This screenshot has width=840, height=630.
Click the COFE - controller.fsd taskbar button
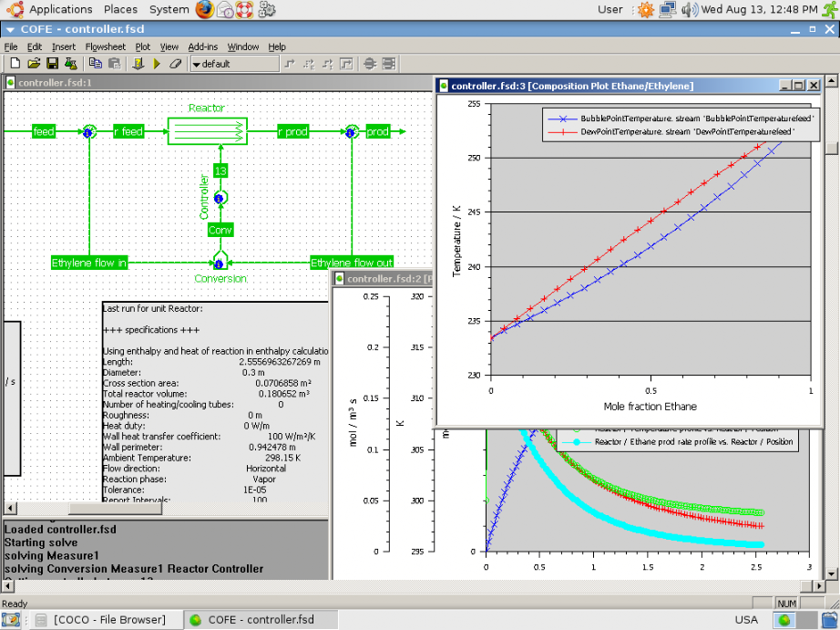tap(261, 620)
